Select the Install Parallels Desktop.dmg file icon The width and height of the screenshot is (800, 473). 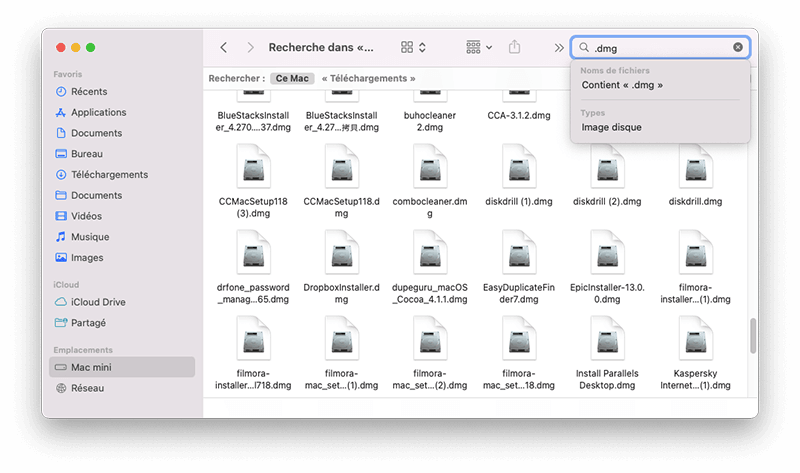(607, 338)
